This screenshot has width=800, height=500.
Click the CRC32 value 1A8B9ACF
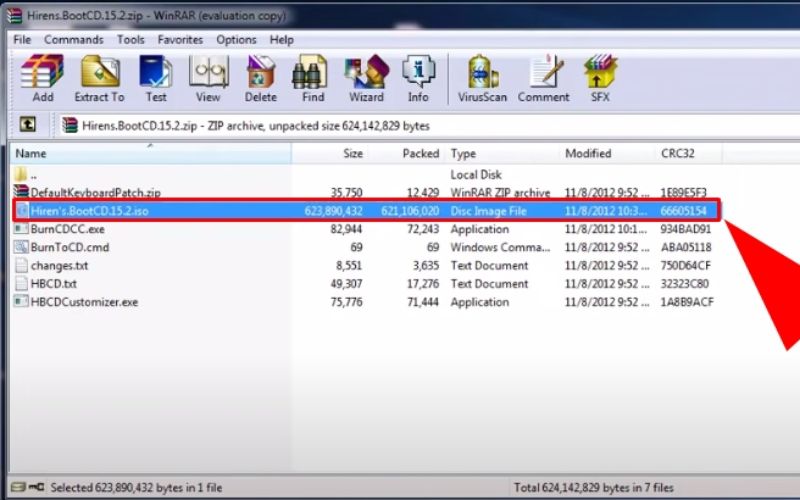(687, 302)
